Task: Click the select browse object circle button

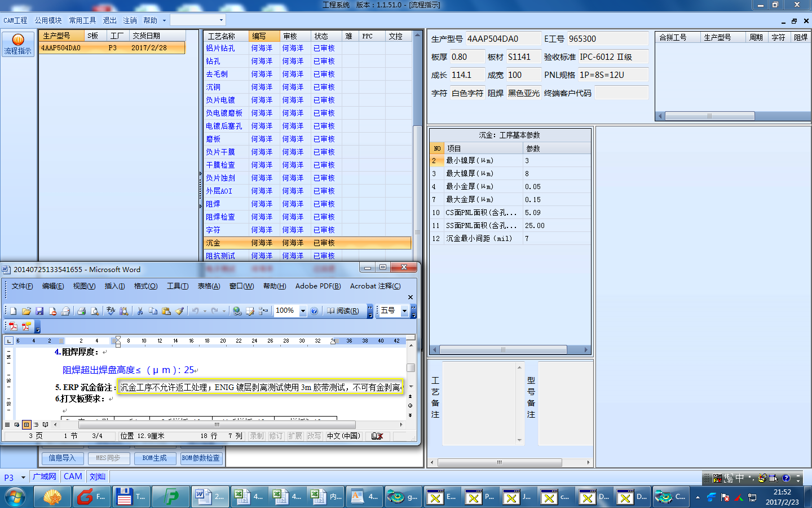Action: point(410,405)
